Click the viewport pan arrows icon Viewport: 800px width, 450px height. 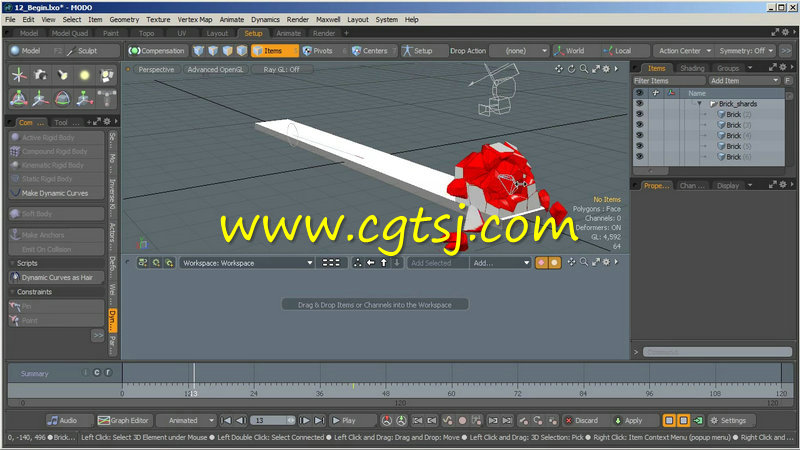[559, 68]
